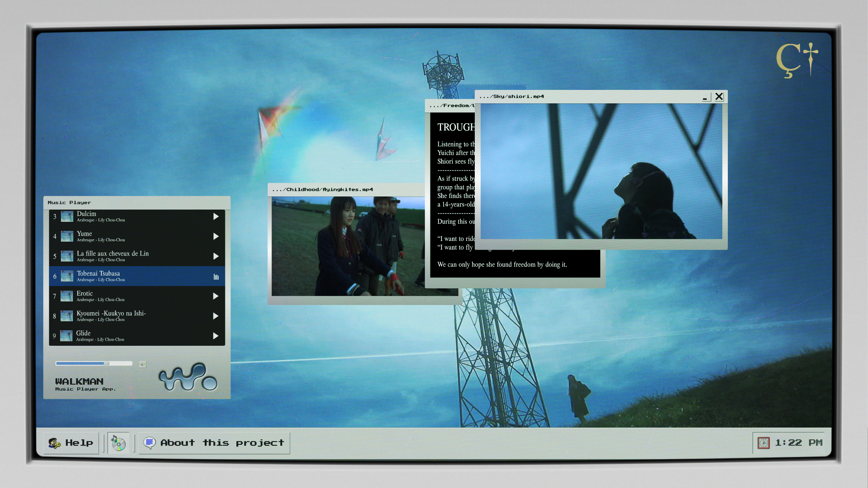Click the flyingkites.mp4 video frame
The width and height of the screenshot is (868, 488).
(348, 246)
